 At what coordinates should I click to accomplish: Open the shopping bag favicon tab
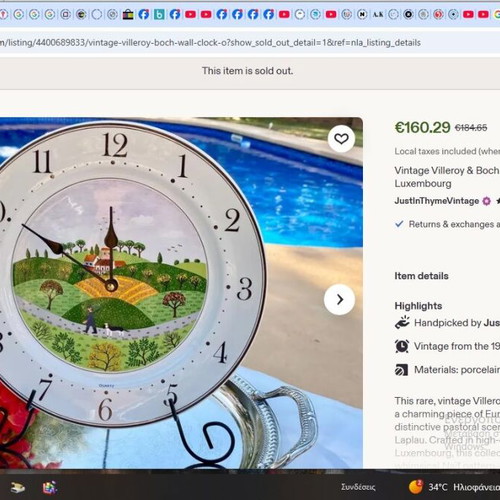point(128,14)
